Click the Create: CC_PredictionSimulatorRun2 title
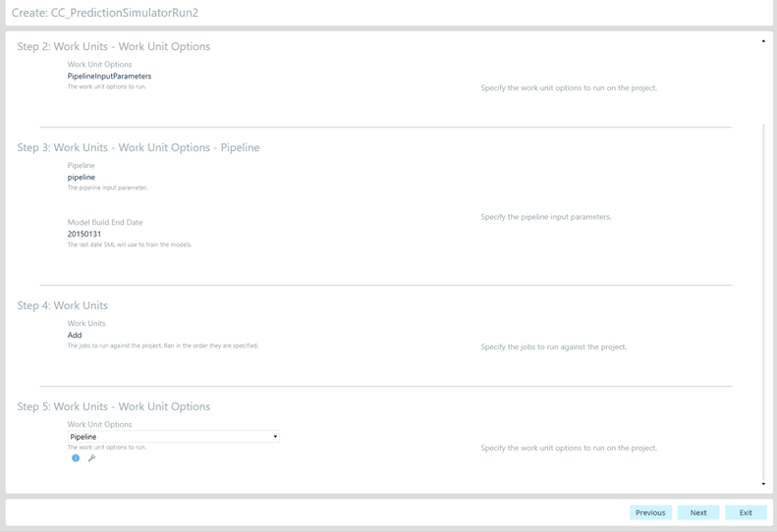The image size is (777, 532). click(105, 14)
